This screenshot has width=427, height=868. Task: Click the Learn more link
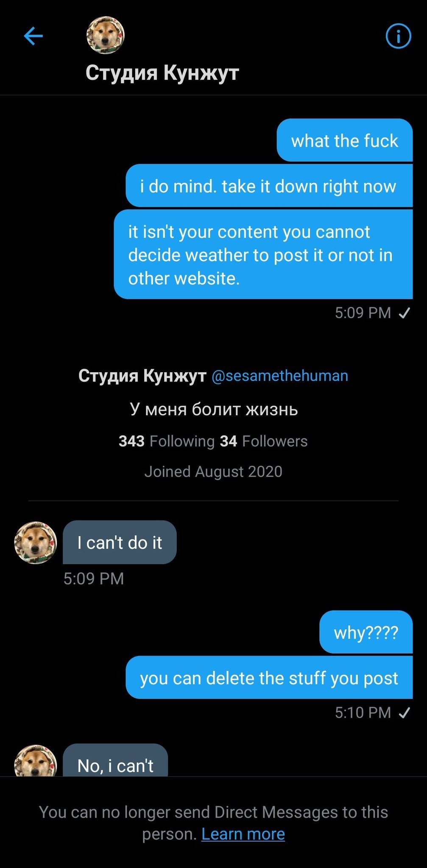(x=243, y=834)
